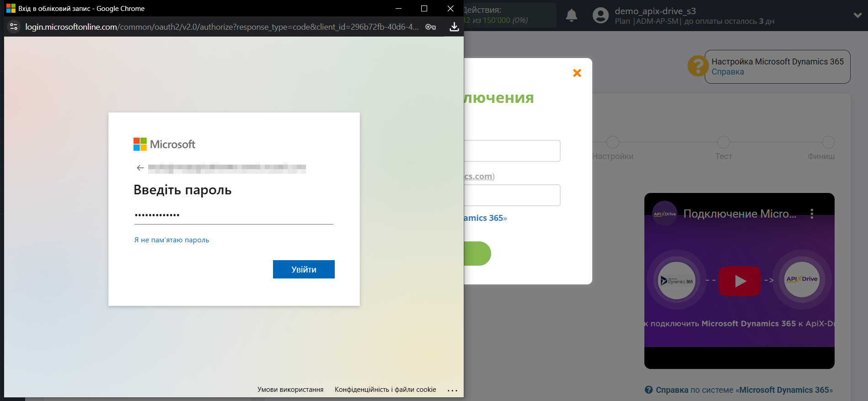The image size is (868, 401).
Task: Click the demo_apix-drive_s3 account name
Action: [655, 11]
